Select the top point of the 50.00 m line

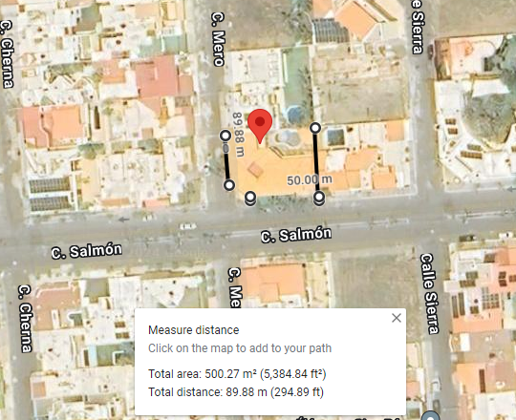click(x=315, y=128)
